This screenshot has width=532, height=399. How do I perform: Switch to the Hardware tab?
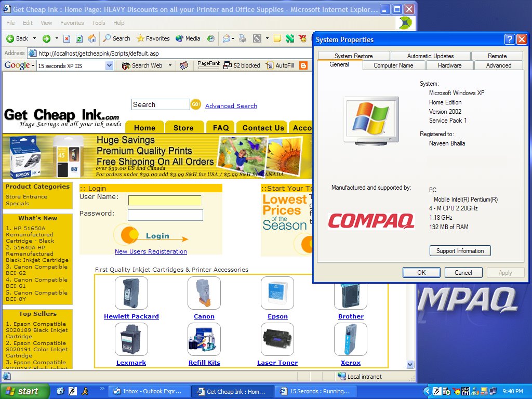point(449,65)
